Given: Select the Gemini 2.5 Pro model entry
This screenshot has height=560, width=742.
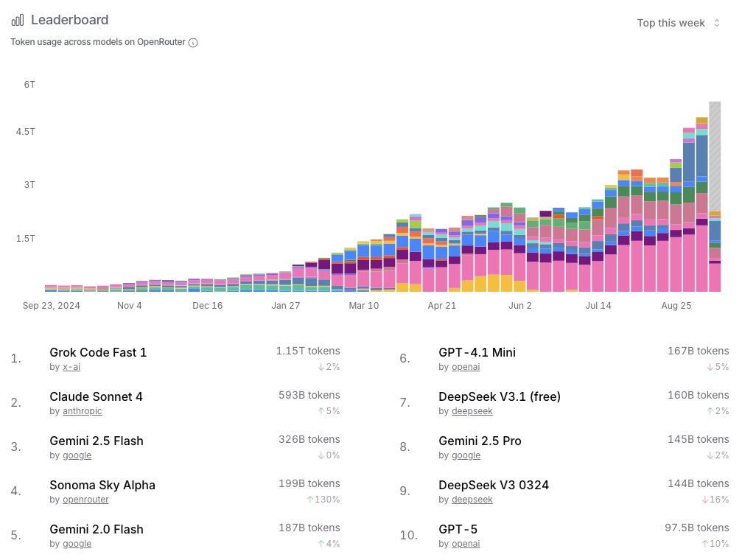Looking at the screenshot, I should 480,441.
